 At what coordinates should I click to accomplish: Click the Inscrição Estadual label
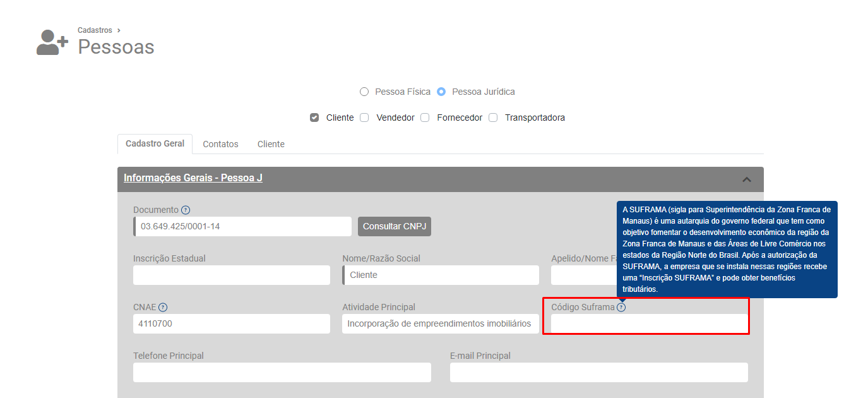point(169,258)
